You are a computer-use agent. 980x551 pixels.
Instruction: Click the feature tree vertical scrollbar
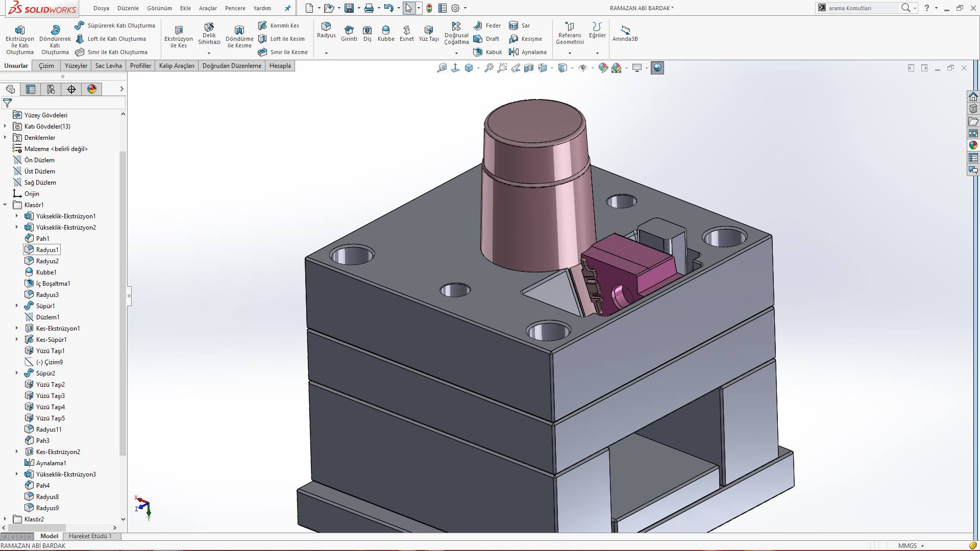coord(122,303)
